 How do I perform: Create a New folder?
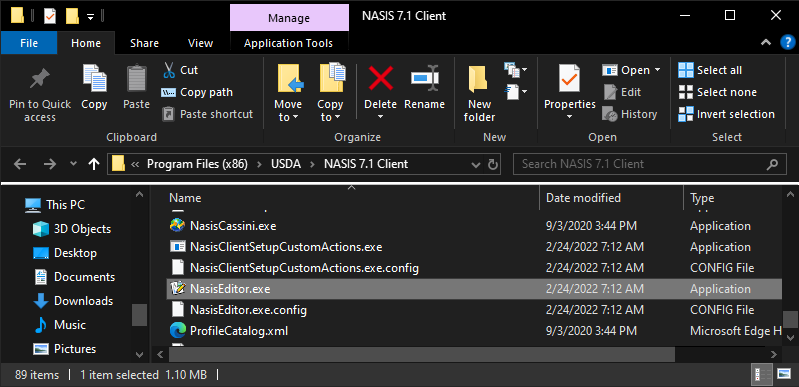[x=479, y=94]
